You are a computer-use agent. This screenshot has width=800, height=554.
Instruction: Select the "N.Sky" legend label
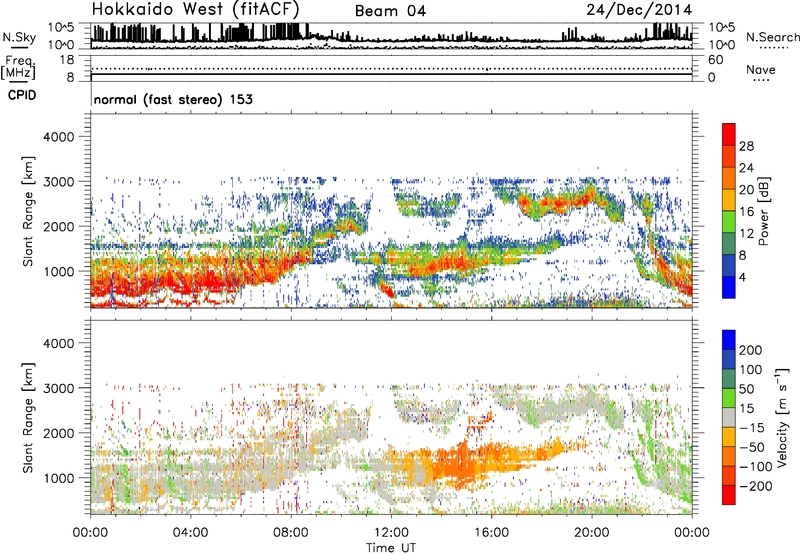click(19, 37)
